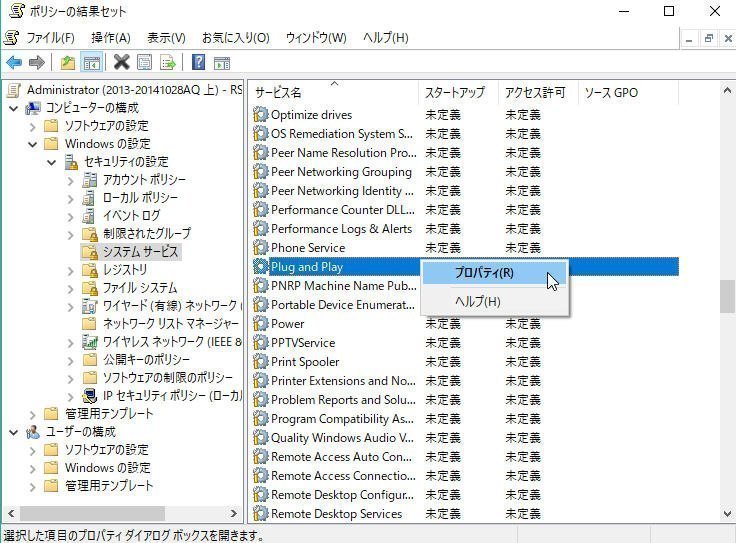Collapse the セキュリティの設定 node
The image size is (736, 543).
[52, 162]
